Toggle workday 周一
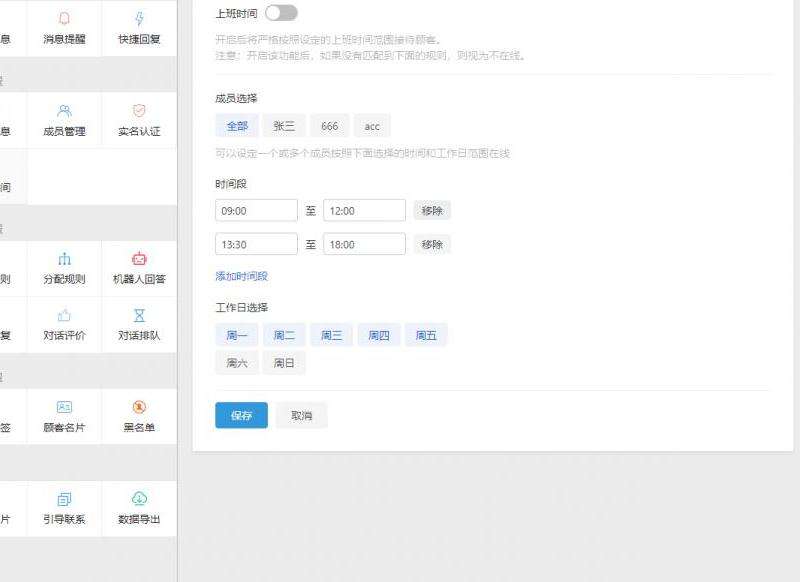 (237, 335)
